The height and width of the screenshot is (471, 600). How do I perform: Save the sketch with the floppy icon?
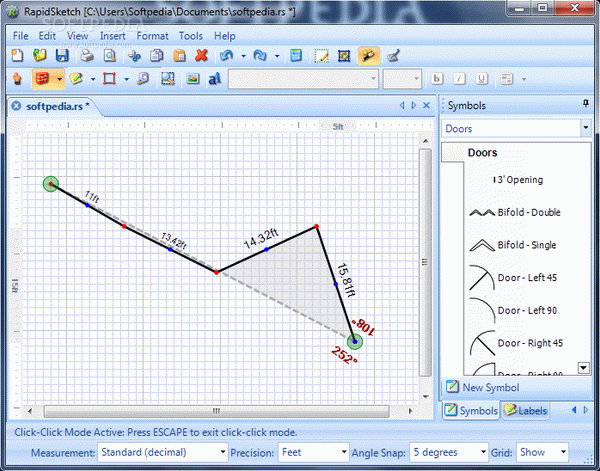coord(62,56)
